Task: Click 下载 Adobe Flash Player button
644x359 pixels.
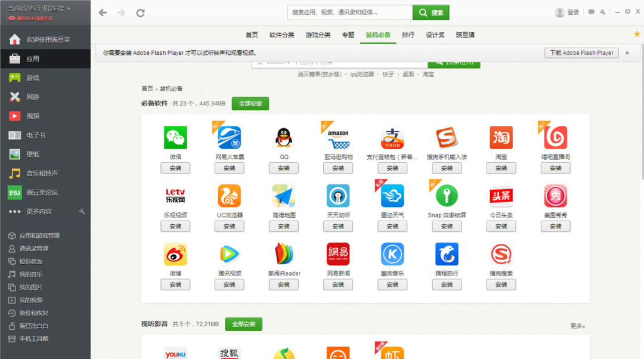Action: click(x=581, y=52)
